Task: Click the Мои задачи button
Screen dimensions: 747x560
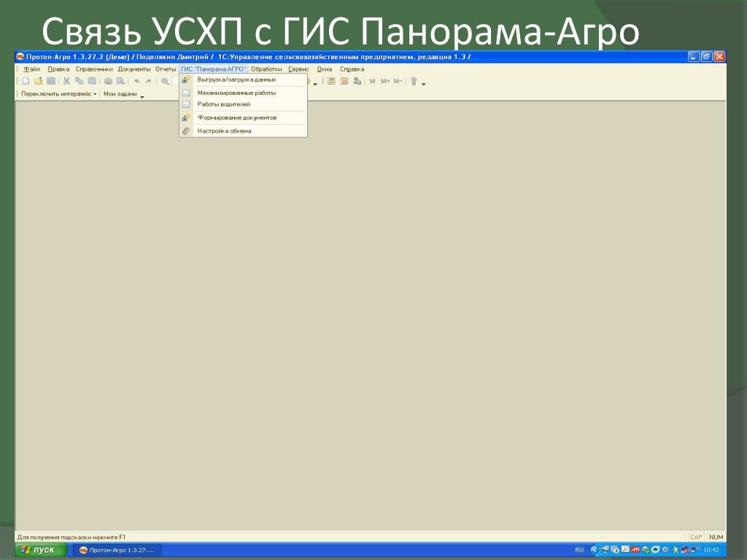Action: [x=120, y=94]
